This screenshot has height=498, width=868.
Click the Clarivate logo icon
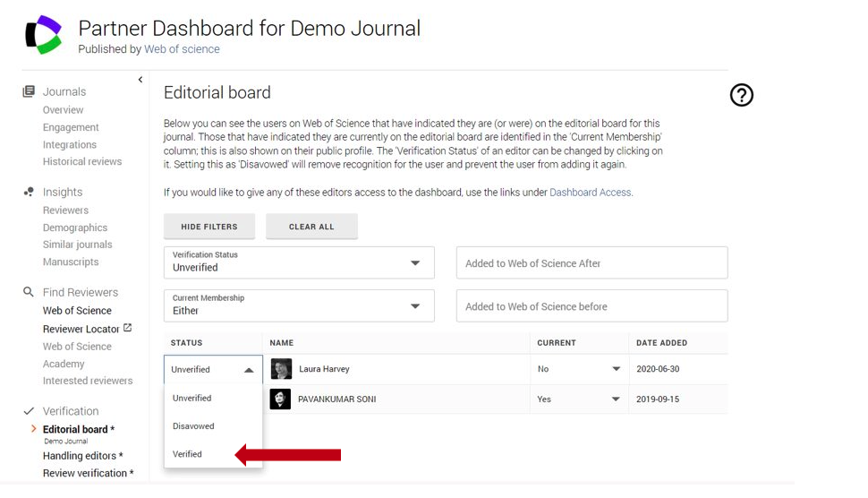click(44, 35)
